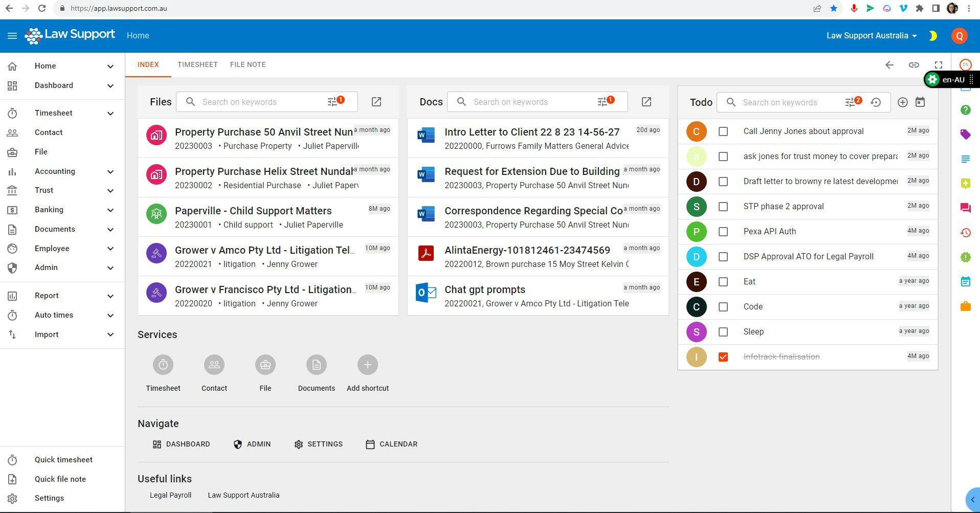
Task: Create a new Todo with the plus icon
Action: click(x=902, y=102)
